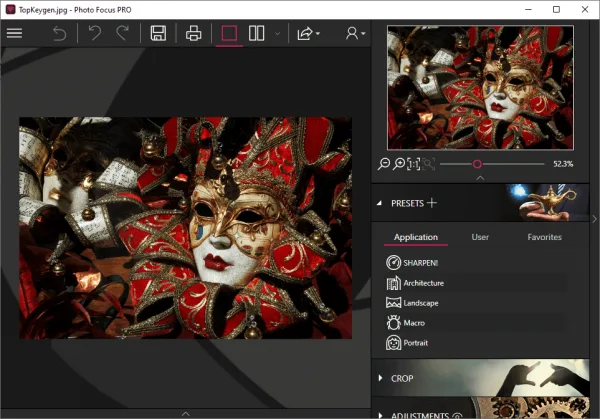Screen dimensions: 600x419
Task: Select the SHARPEN! preset label
Action: point(421,263)
